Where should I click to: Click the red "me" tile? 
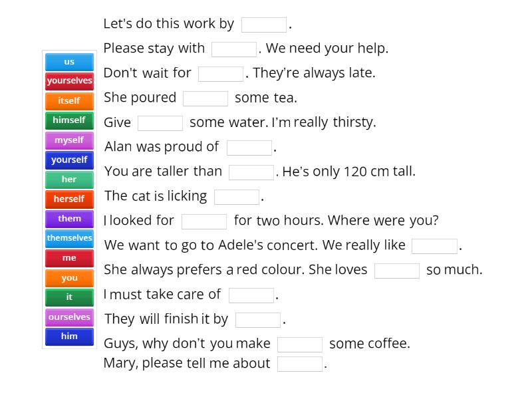tap(68, 258)
